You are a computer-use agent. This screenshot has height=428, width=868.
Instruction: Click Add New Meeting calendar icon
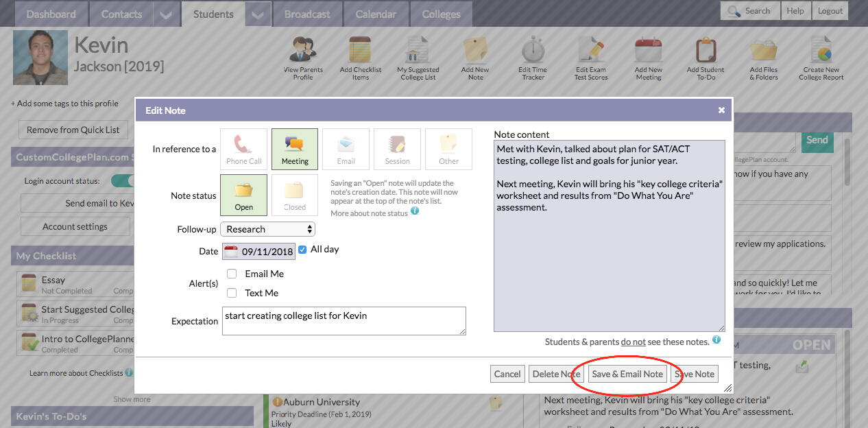(648, 49)
